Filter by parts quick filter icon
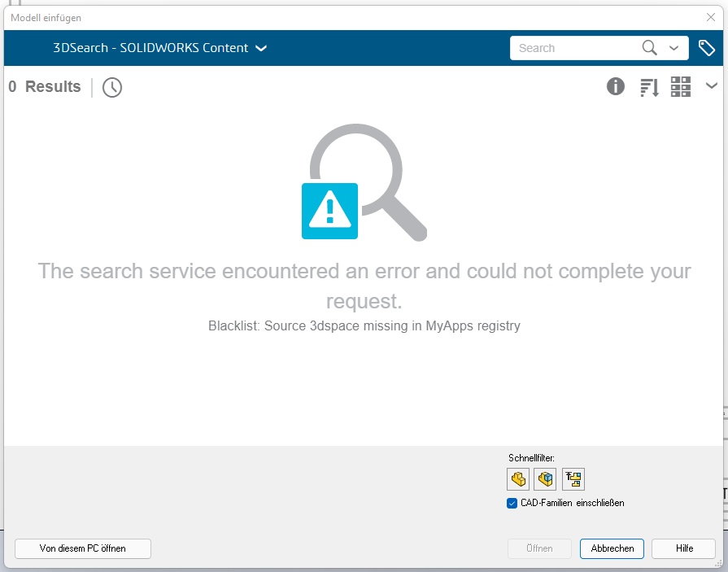Viewport: 728px width, 572px height. coord(518,479)
